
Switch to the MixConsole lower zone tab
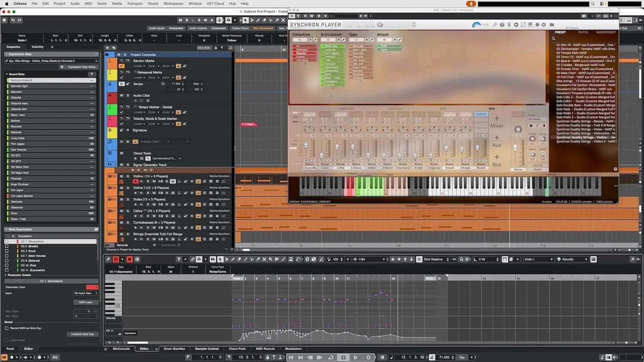121,349
